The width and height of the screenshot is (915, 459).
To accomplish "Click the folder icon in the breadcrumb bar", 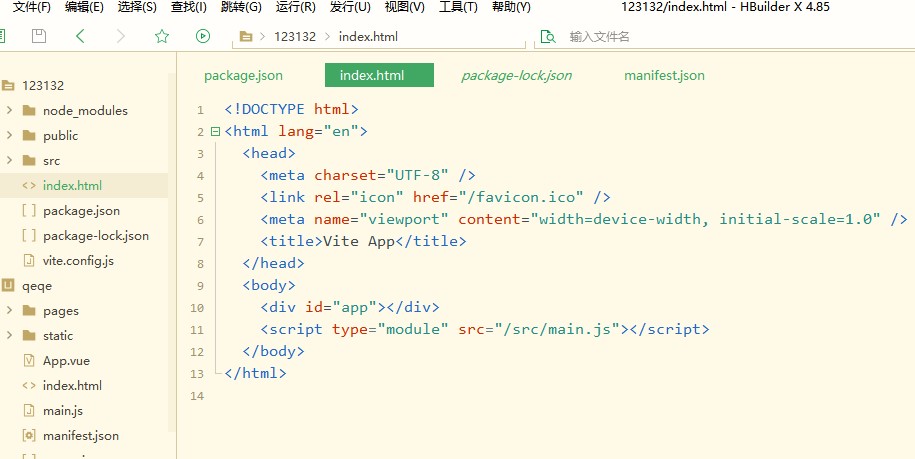I will tap(246, 37).
